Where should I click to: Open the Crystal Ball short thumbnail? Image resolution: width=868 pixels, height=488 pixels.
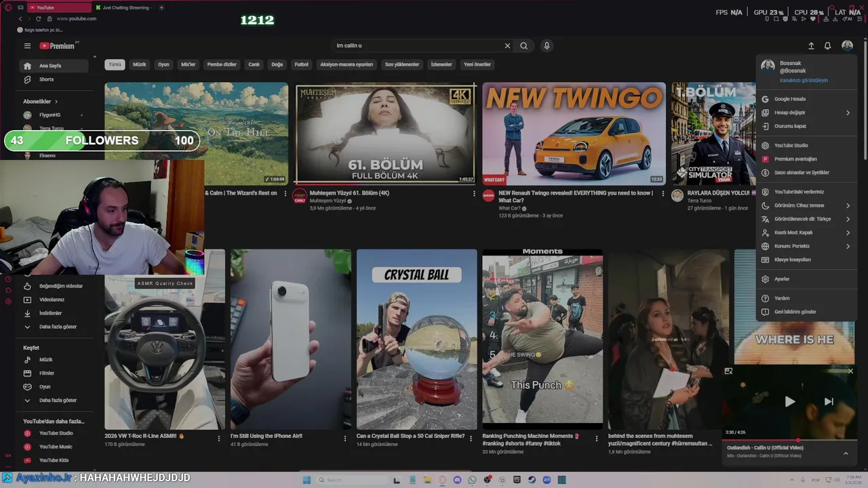tap(416, 339)
